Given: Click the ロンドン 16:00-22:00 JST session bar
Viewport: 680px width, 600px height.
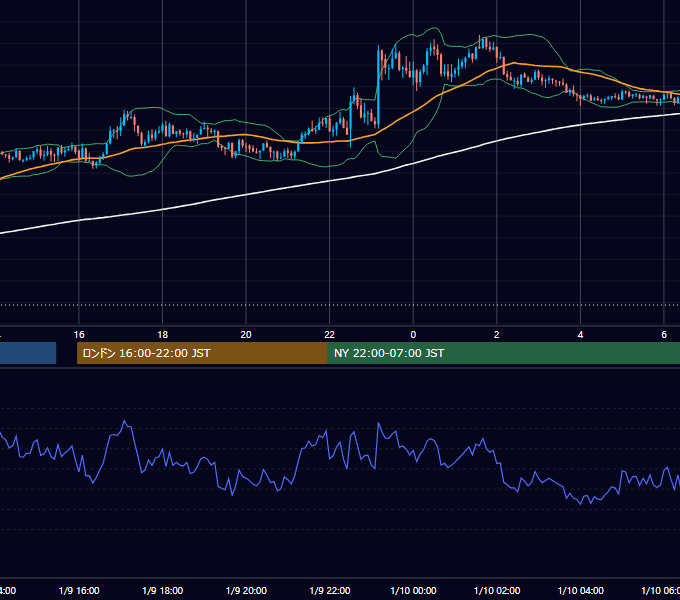Looking at the screenshot, I should (x=202, y=353).
